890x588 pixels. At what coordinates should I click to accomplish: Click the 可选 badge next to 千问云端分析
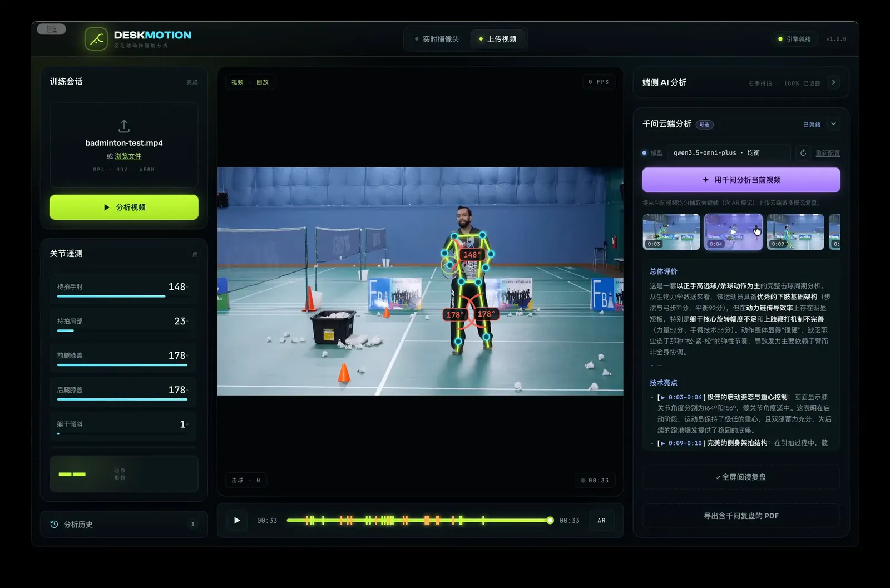[704, 125]
